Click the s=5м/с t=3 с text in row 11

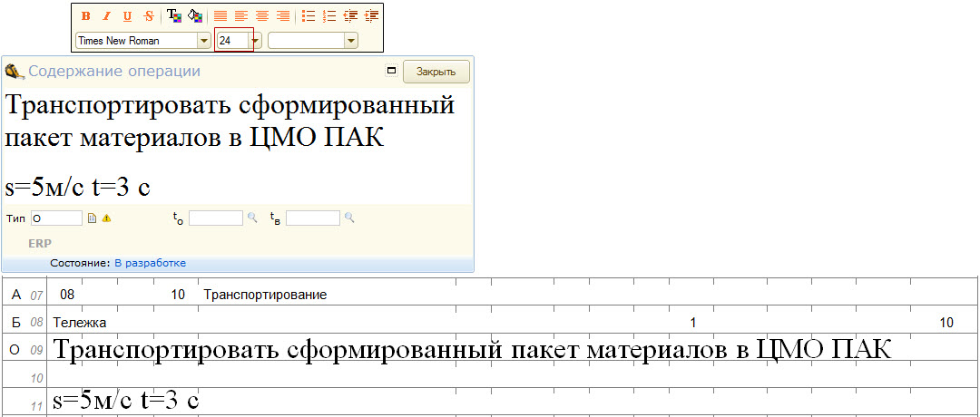point(125,400)
